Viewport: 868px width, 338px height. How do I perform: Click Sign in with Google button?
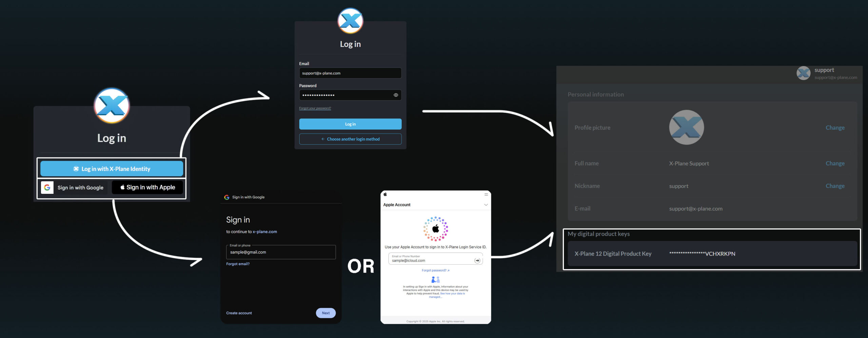(74, 187)
